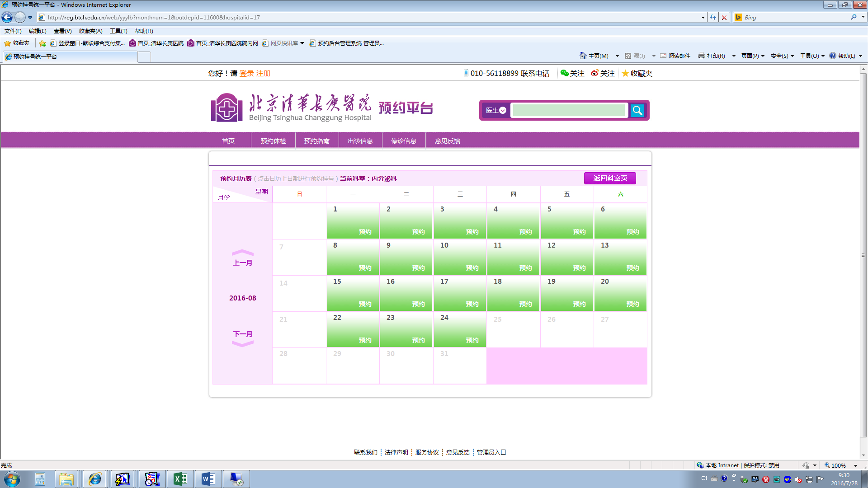Click the star 收藏夹 icon in page header
The width and height of the screenshot is (868, 488).
tap(625, 73)
